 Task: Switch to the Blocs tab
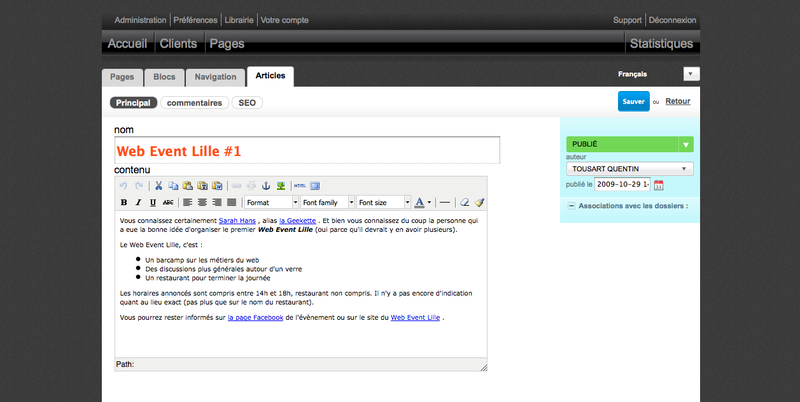point(164,77)
